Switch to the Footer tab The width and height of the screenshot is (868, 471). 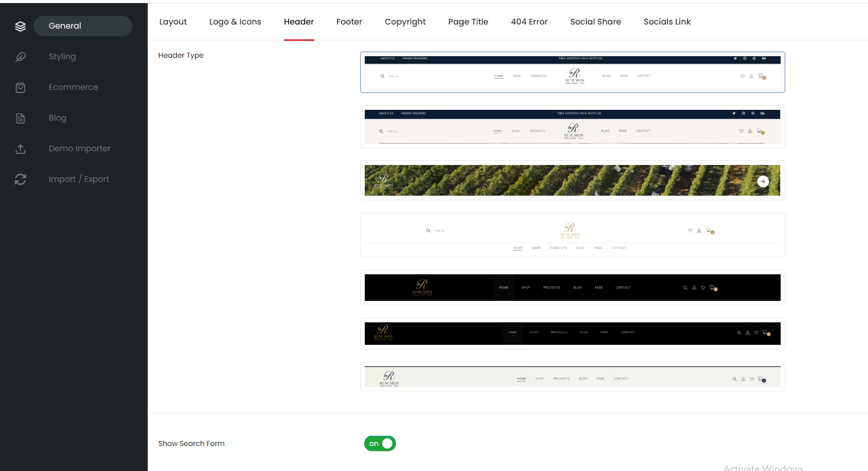point(349,21)
